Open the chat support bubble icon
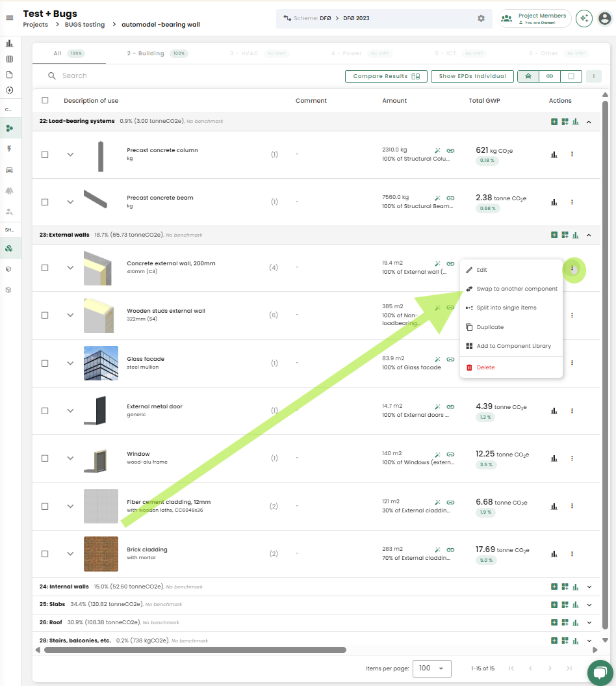 pos(600,672)
